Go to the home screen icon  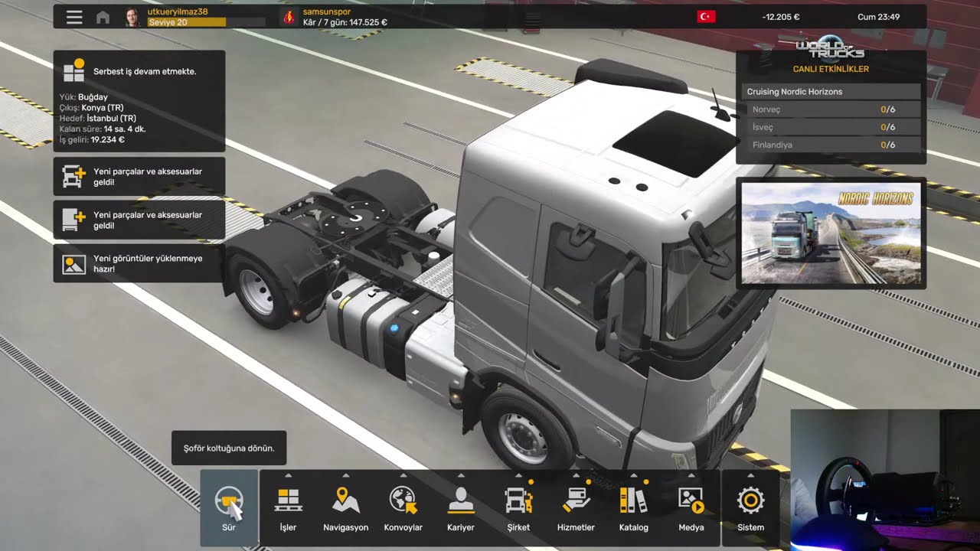tap(103, 17)
